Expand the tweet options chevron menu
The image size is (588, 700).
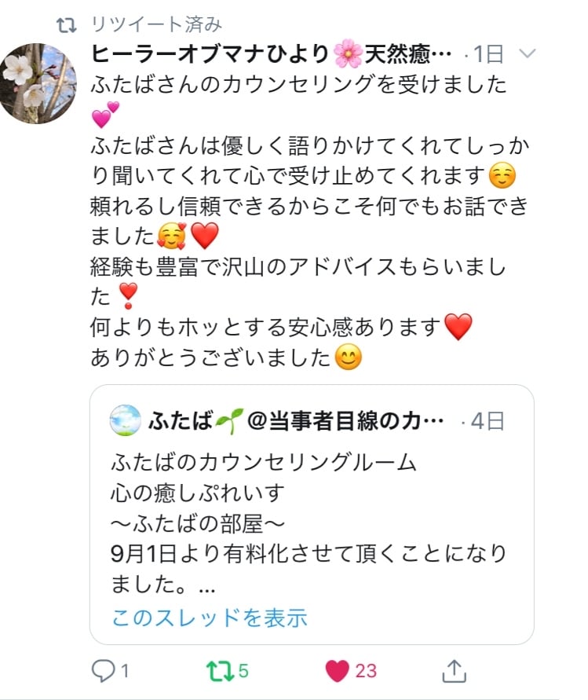click(528, 53)
